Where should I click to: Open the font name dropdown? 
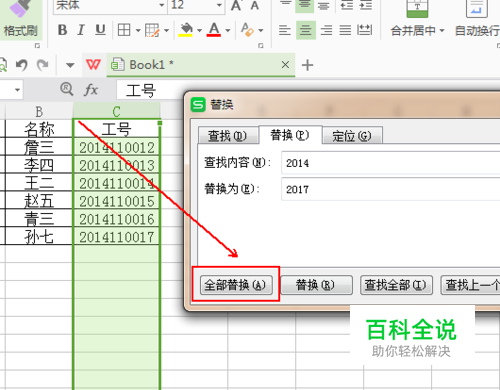[162, 5]
